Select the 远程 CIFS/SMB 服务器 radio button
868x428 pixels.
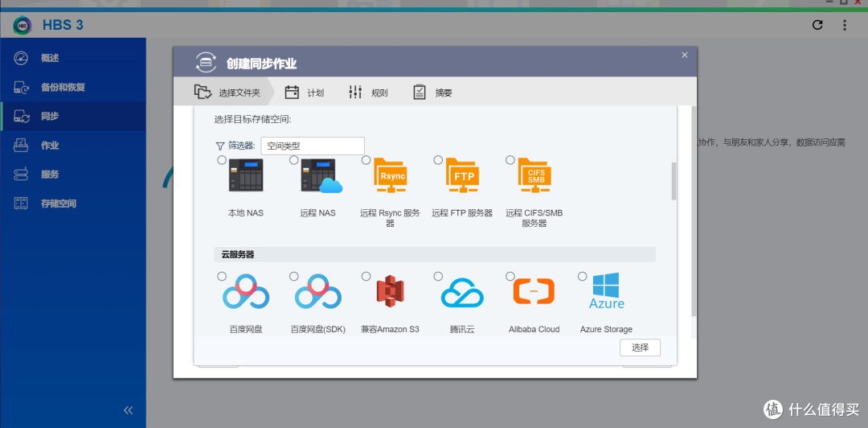point(510,159)
